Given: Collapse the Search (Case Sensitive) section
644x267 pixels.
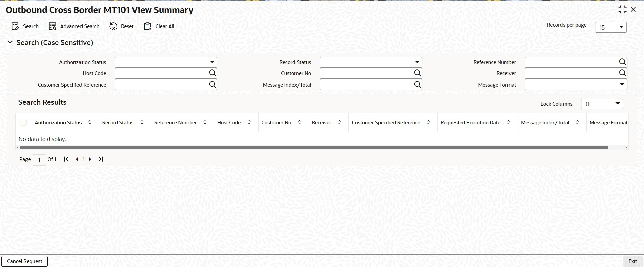Looking at the screenshot, I should click(x=10, y=42).
